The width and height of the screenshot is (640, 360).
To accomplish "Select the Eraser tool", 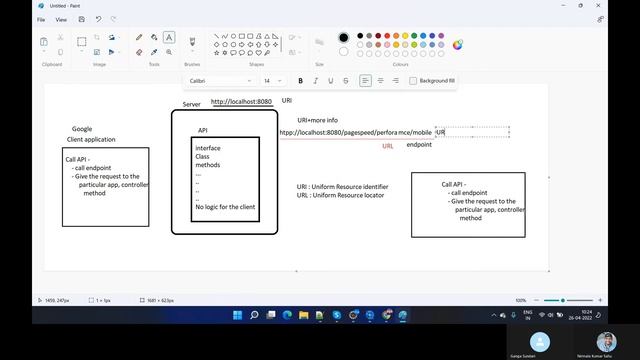I will pos(139,52).
